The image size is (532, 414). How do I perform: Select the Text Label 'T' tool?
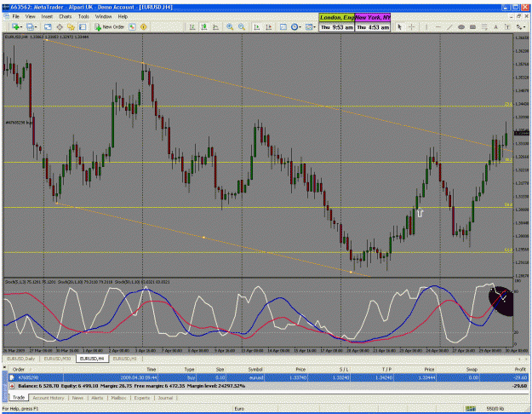[507, 26]
